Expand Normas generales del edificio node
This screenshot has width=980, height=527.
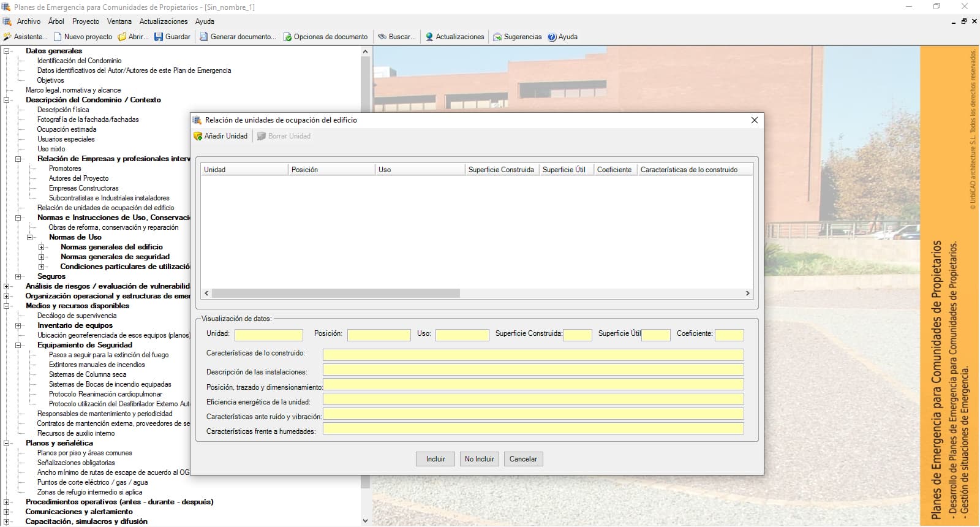[x=42, y=247]
